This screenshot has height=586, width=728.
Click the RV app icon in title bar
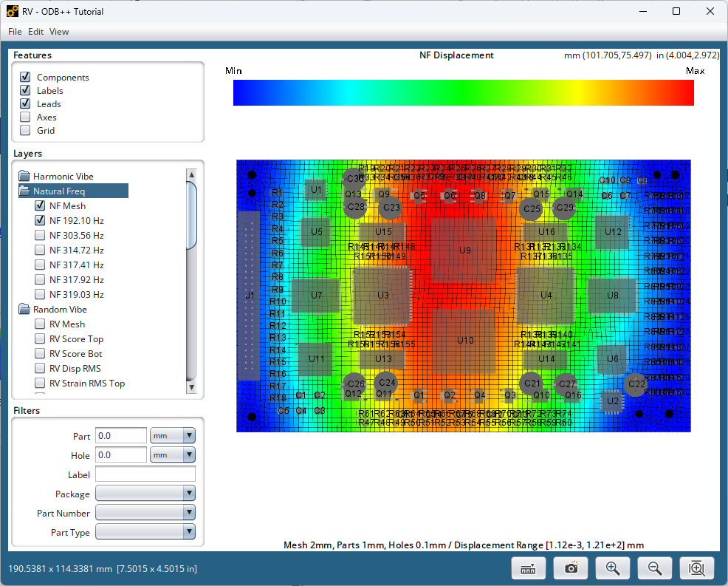click(x=13, y=12)
